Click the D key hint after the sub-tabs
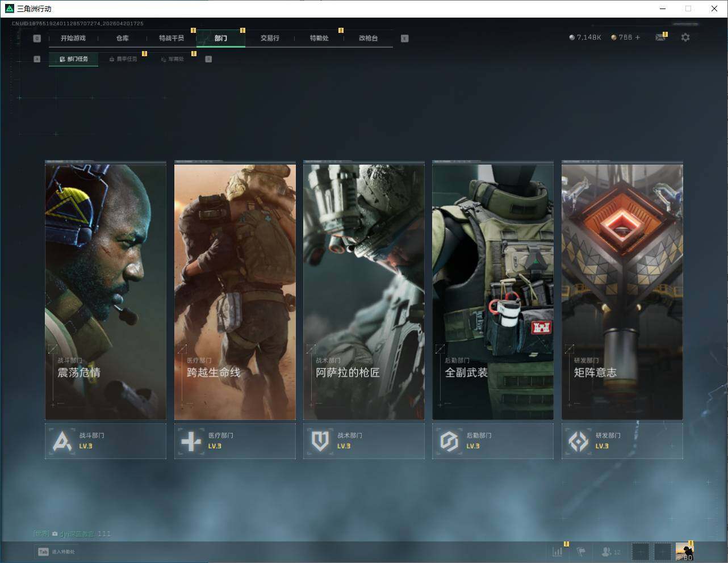 click(x=208, y=59)
